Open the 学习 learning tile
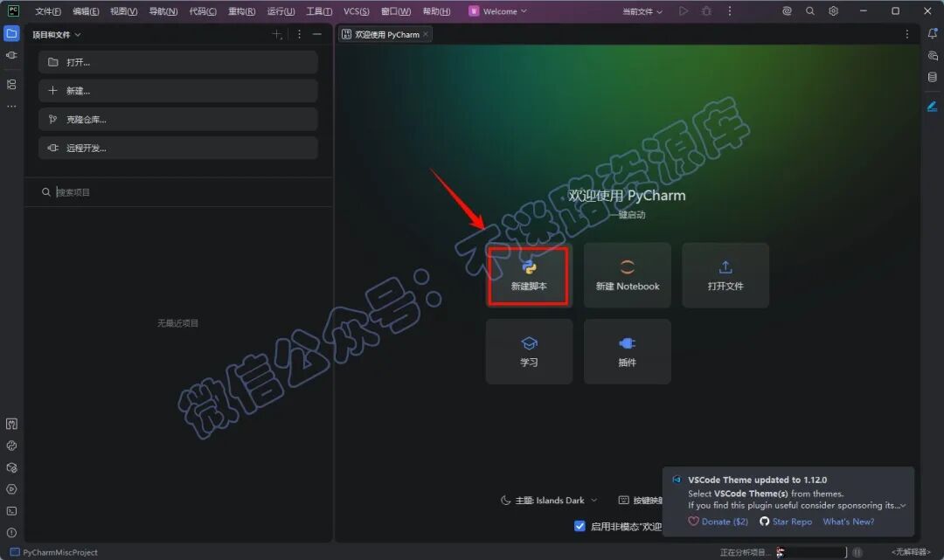This screenshot has height=560, width=944. tap(528, 351)
